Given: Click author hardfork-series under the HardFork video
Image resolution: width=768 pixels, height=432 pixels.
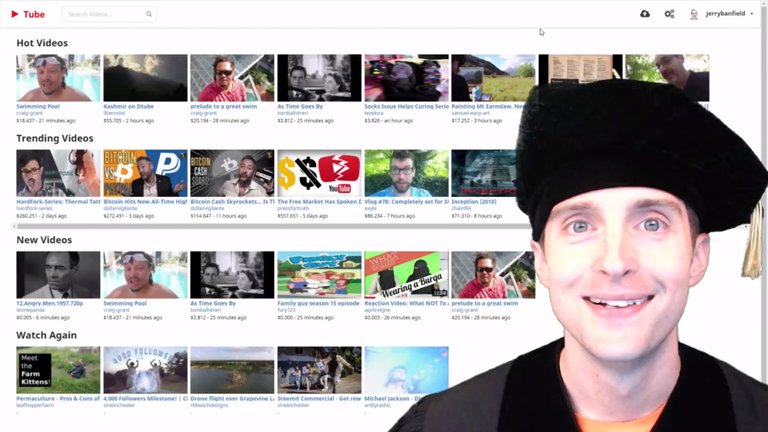Looking at the screenshot, I should pos(34,209).
